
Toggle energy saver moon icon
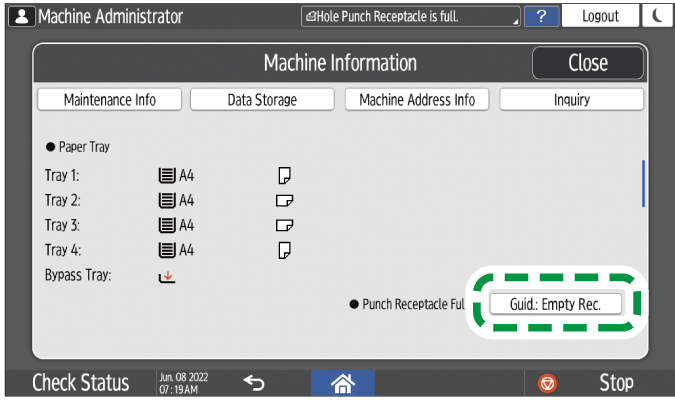click(657, 16)
